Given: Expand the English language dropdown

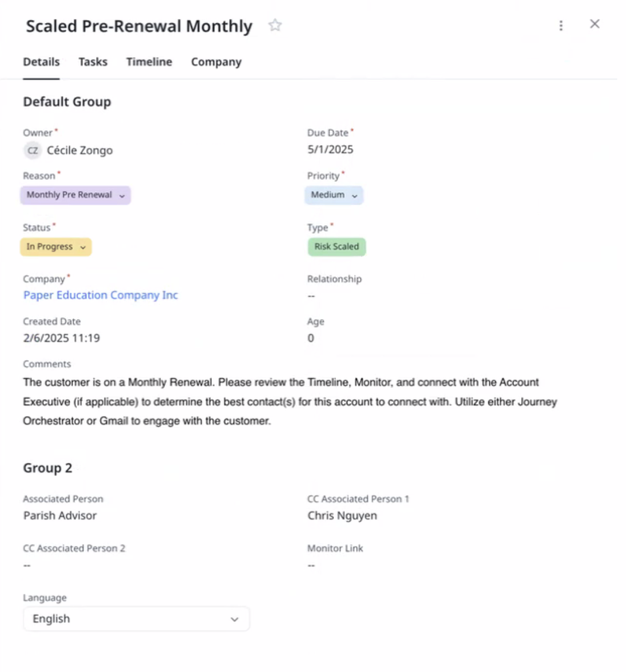Looking at the screenshot, I should coord(136,619).
